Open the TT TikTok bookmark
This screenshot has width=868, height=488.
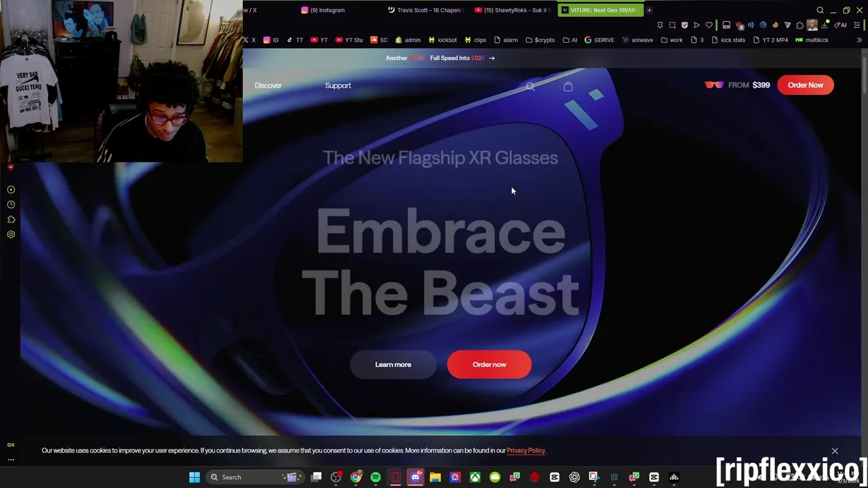(295, 40)
